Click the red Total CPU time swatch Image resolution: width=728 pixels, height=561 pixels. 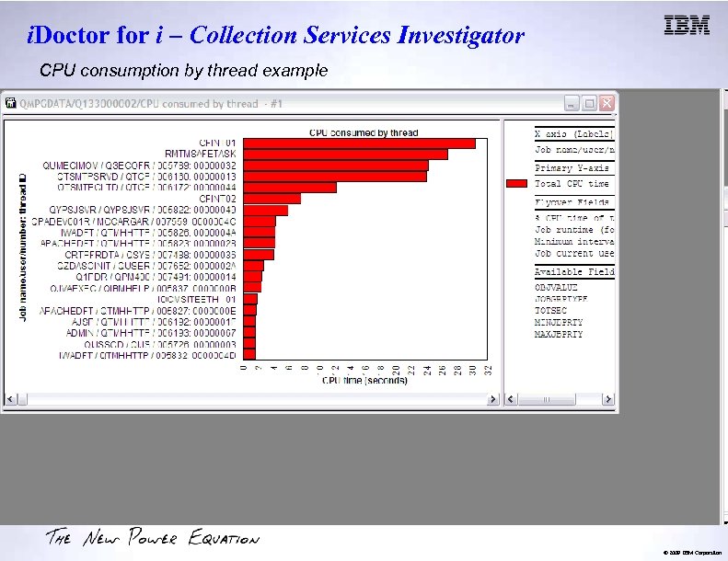pos(516,184)
